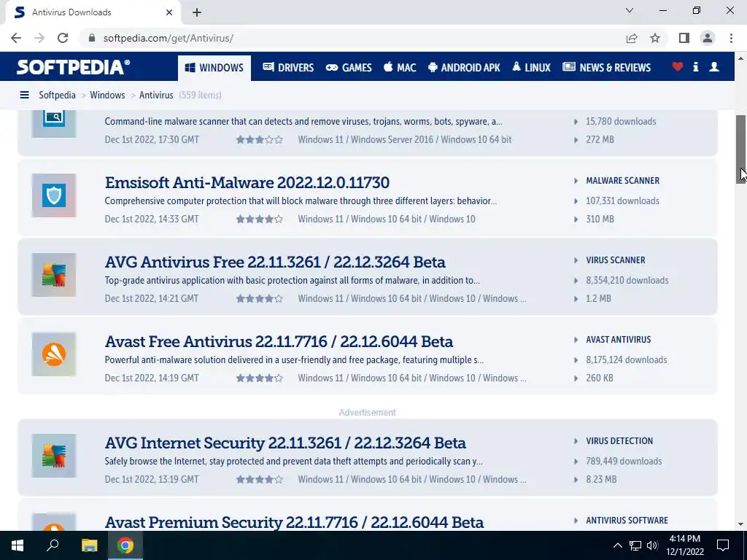
Task: Open the browser side panel icon
Action: pos(684,38)
